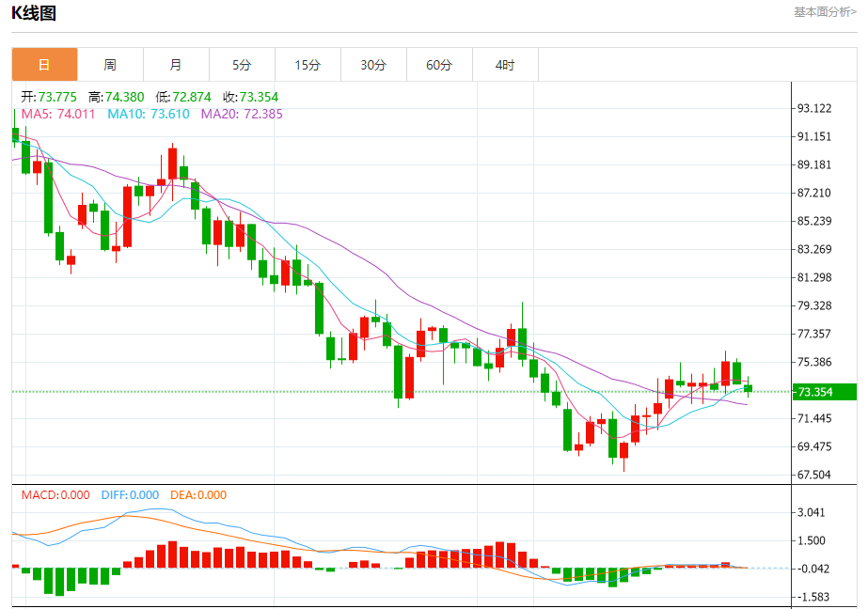Click the K线图 heading
The height and width of the screenshot is (609, 868).
click(x=34, y=13)
